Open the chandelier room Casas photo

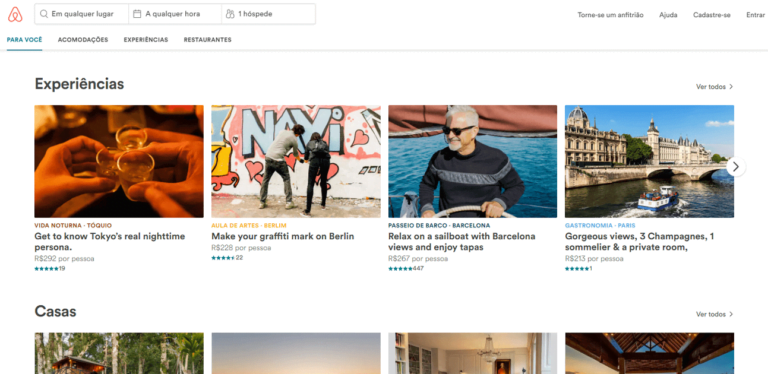tap(473, 353)
